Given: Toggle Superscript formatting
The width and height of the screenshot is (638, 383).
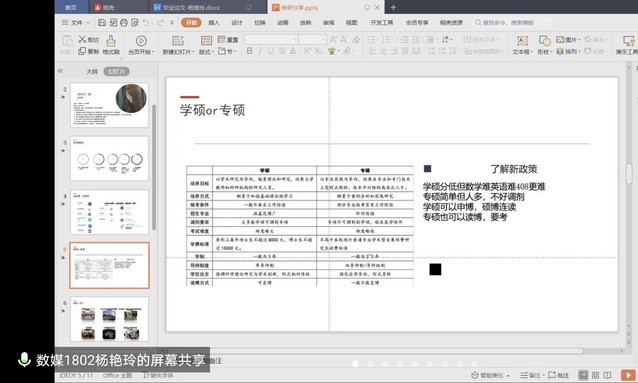Looking at the screenshot, I should point(307,51).
